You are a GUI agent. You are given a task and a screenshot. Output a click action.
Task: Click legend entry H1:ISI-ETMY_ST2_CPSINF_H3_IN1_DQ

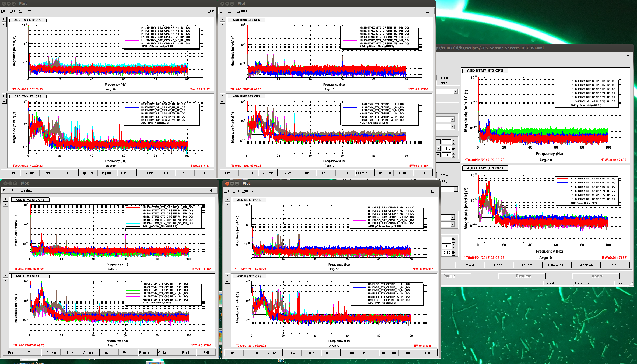tap(593, 89)
